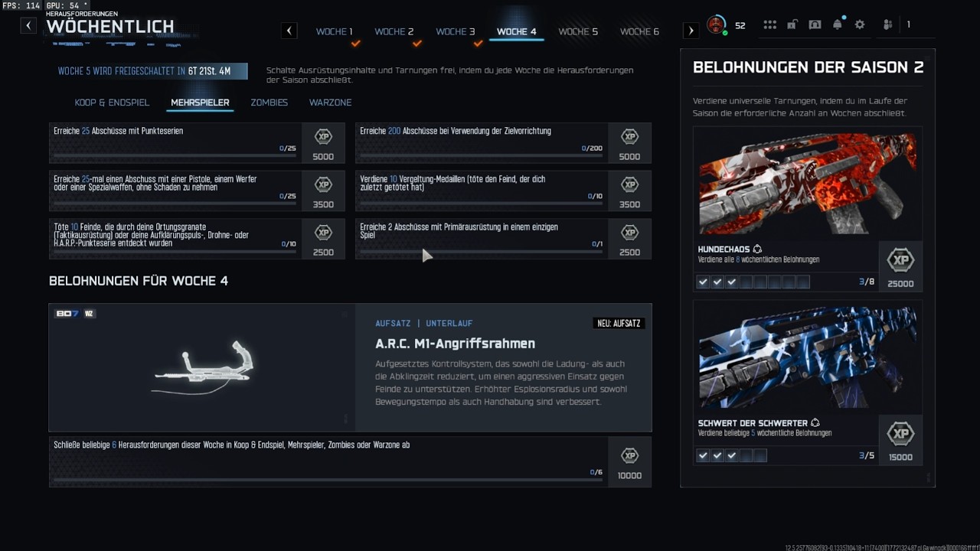
Task: Switch to Woche 3 tab
Action: click(x=456, y=31)
